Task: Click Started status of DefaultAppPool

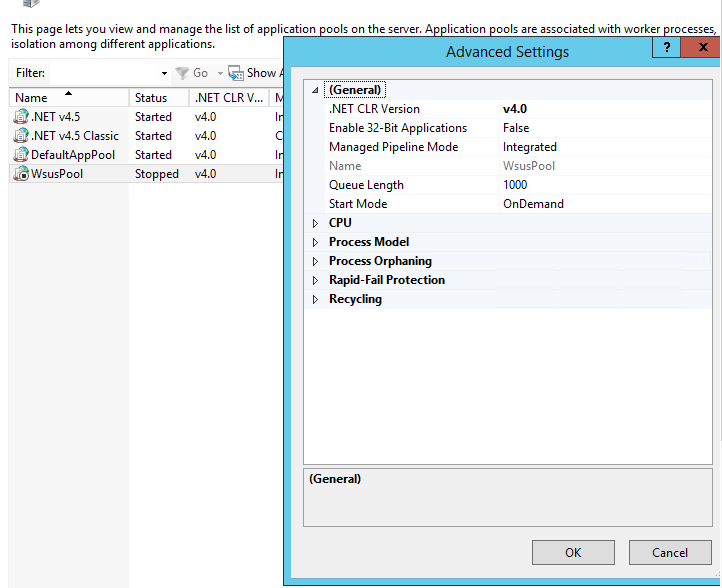Action: click(153, 155)
